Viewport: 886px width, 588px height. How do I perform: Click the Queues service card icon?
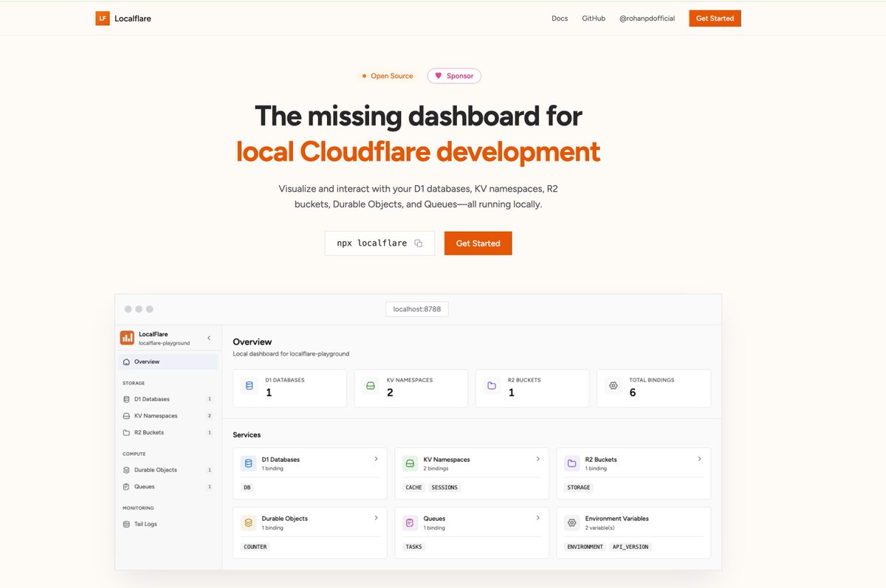coord(410,522)
